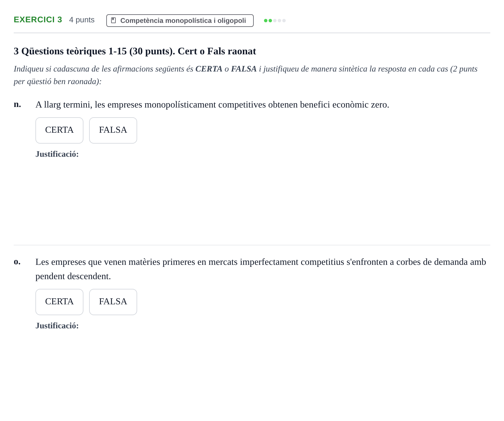Click the italic instructions starting with Indiqueu
504x421 pixels.
[x=246, y=75]
